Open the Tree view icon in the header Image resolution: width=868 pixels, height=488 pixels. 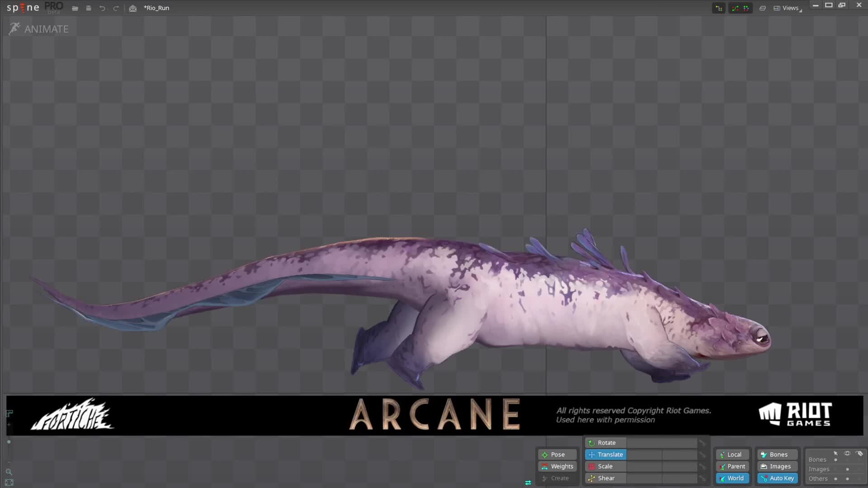(x=719, y=8)
